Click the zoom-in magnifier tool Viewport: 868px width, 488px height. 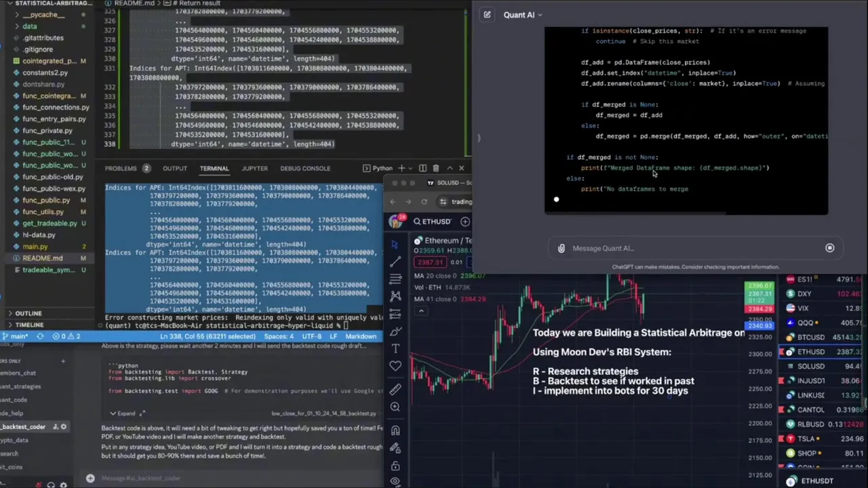pos(395,407)
